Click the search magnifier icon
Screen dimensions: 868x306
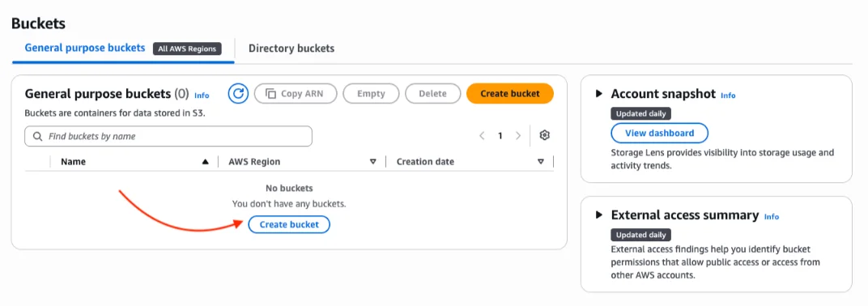(37, 136)
